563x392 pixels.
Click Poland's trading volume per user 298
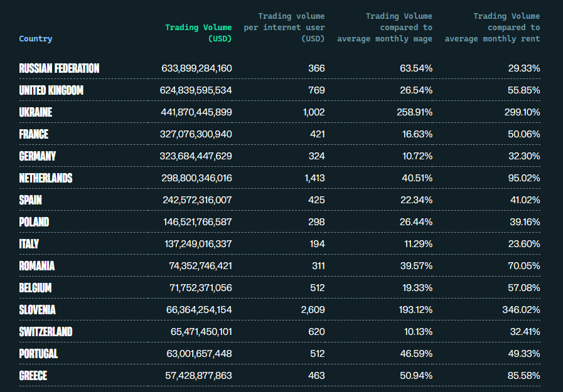(316, 222)
